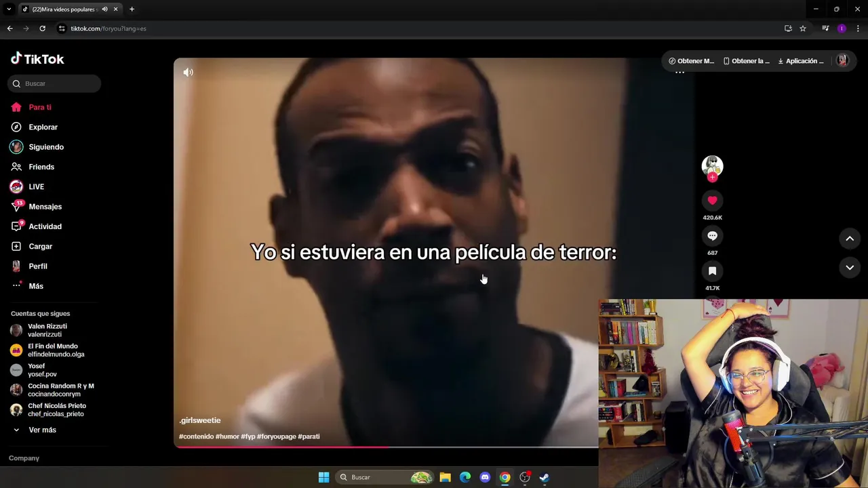Click the #parati hashtag

309,436
